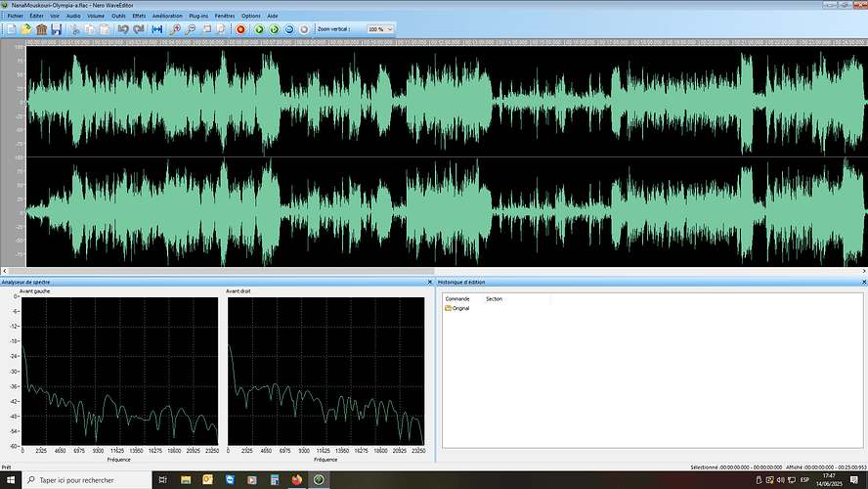Screen dimensions: 868x489
Task: Start recording with the red record button
Action: point(240,29)
